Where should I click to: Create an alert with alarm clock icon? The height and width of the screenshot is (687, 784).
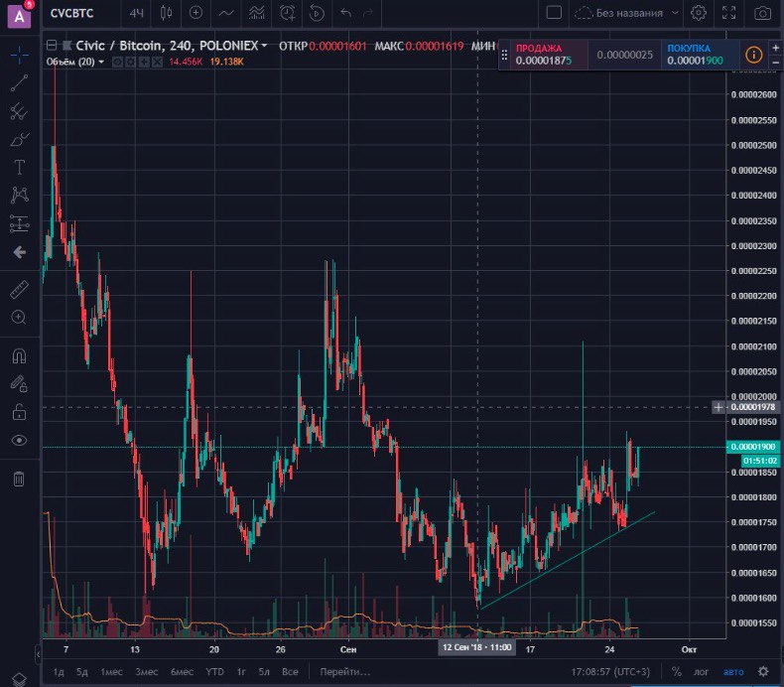pyautogui.click(x=287, y=13)
